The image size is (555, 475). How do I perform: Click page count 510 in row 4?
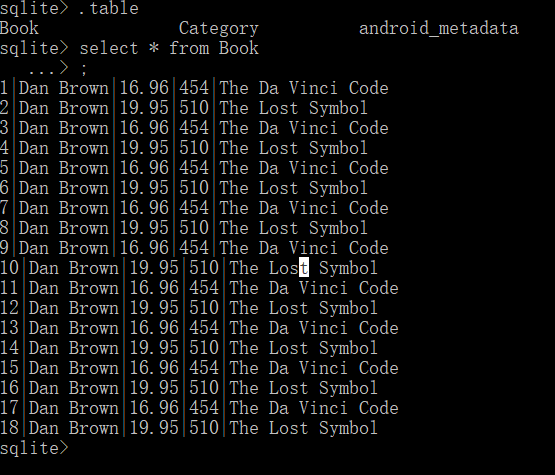194,148
